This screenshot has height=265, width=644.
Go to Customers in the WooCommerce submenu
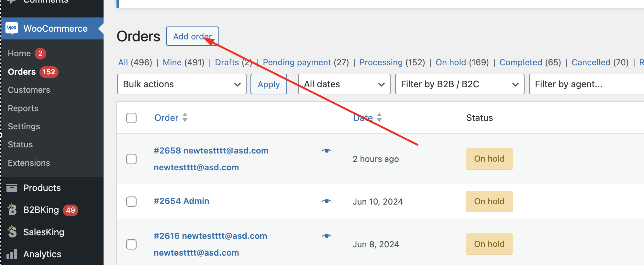tap(29, 90)
